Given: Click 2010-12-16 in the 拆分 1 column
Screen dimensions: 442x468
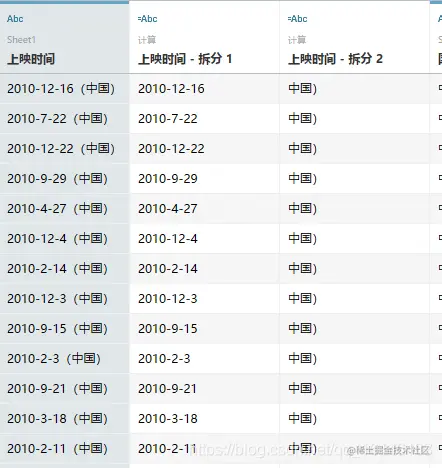Looking at the screenshot, I should pyautogui.click(x=171, y=89).
